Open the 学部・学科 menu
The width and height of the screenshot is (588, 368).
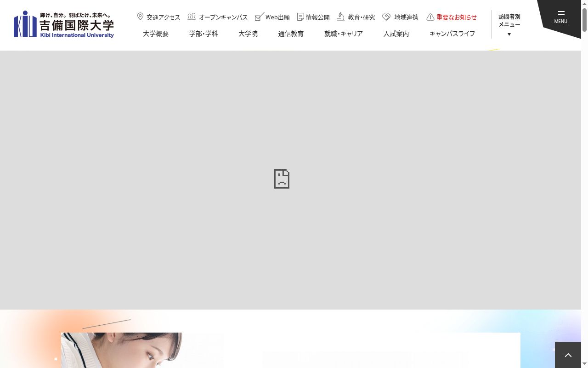[204, 34]
